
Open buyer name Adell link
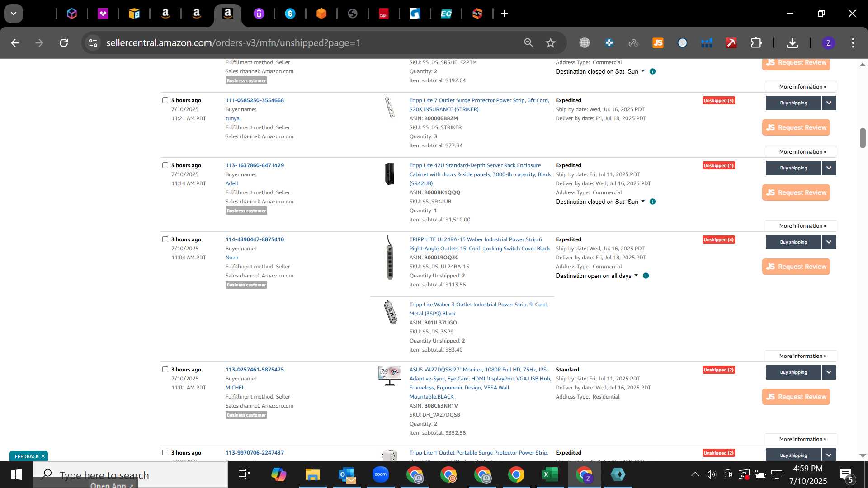232,183
